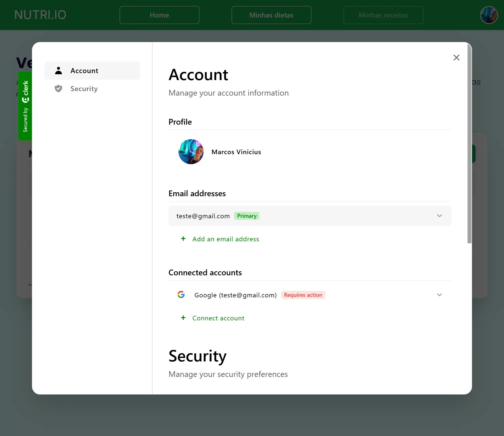
Task: Click Marcos Vinicius profile avatar
Action: (191, 152)
